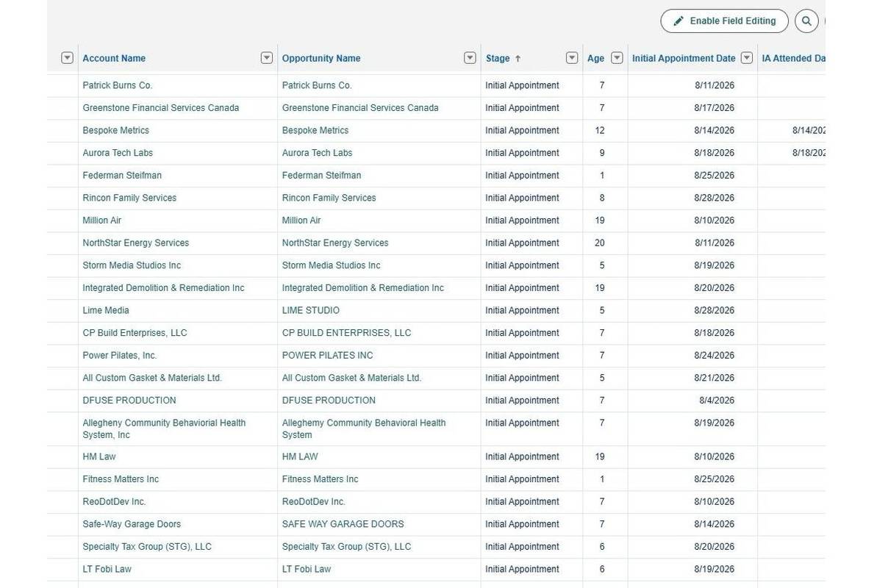Select 8/24/2026 date in Power Pilates row
This screenshot has width=877, height=588.
[x=715, y=355]
